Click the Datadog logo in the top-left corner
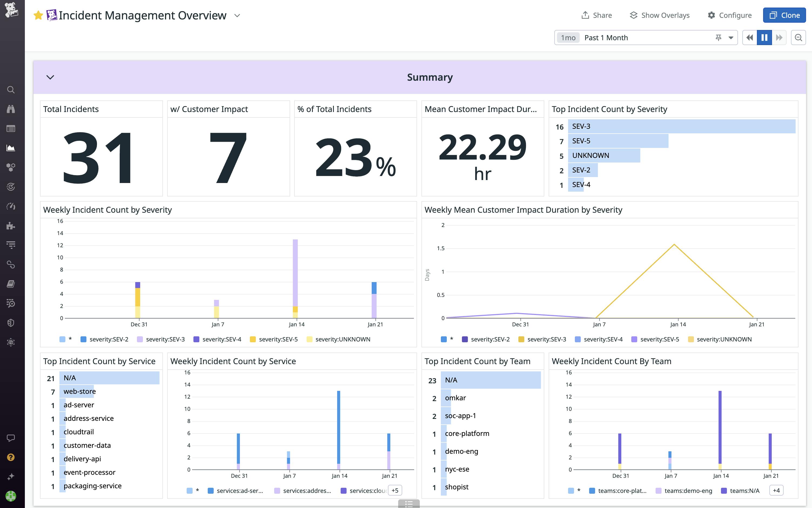 [11, 10]
